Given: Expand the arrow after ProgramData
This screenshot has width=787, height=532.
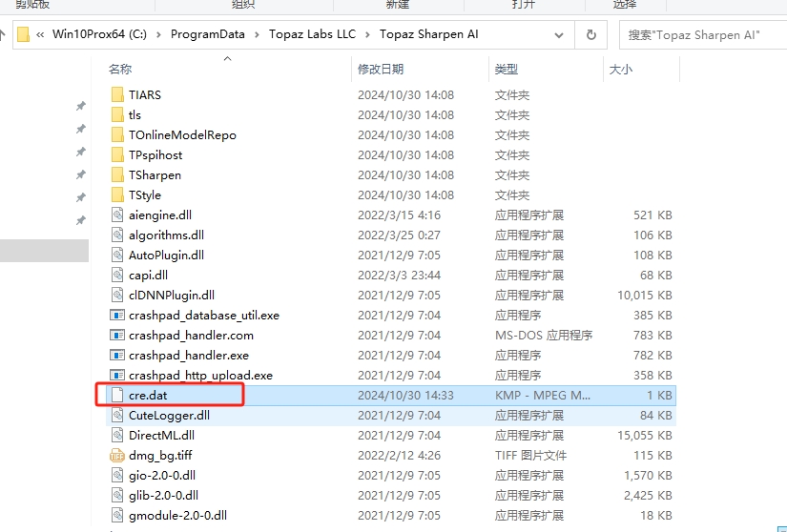Looking at the screenshot, I should pyautogui.click(x=257, y=34).
